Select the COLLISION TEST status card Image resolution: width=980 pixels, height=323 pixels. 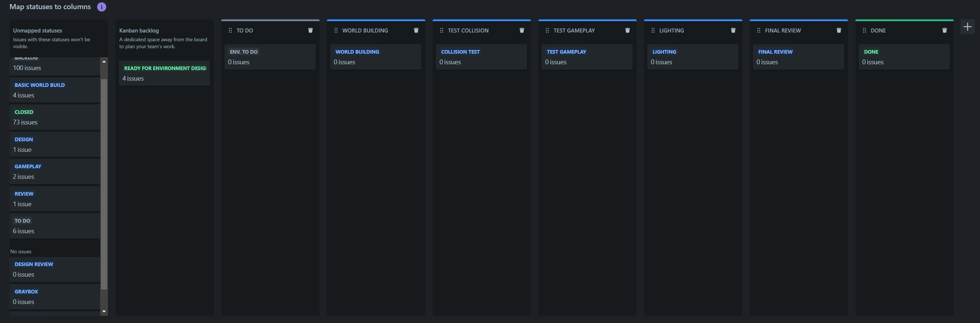click(482, 57)
